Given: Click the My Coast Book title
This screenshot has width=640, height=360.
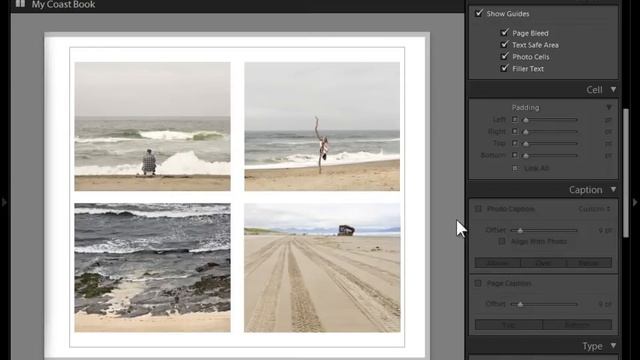Looking at the screenshot, I should point(63,4).
